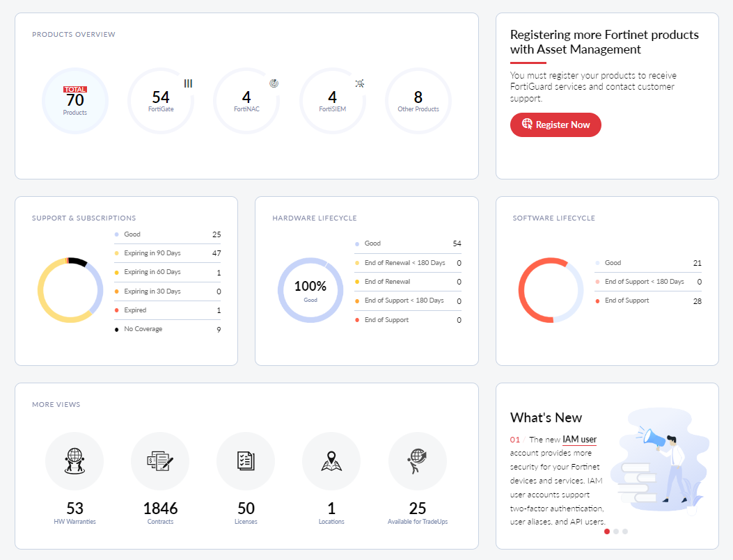Select the FortiNAC product icon
The height and width of the screenshot is (560, 733).
point(246,101)
